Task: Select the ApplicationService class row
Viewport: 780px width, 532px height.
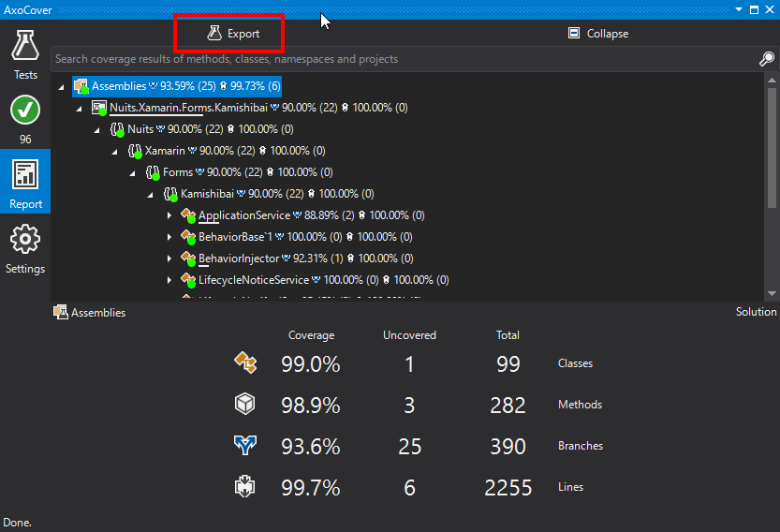Action: pyautogui.click(x=302, y=215)
